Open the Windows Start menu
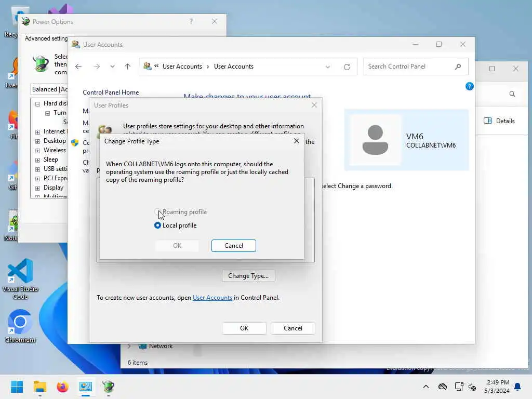This screenshot has height=399, width=532. point(17,387)
